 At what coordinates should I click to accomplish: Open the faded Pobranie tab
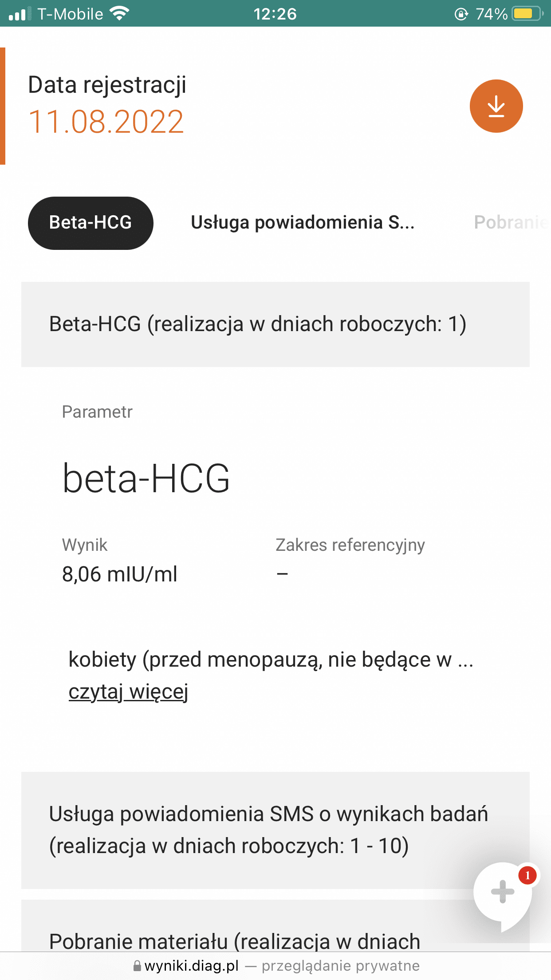pos(510,223)
